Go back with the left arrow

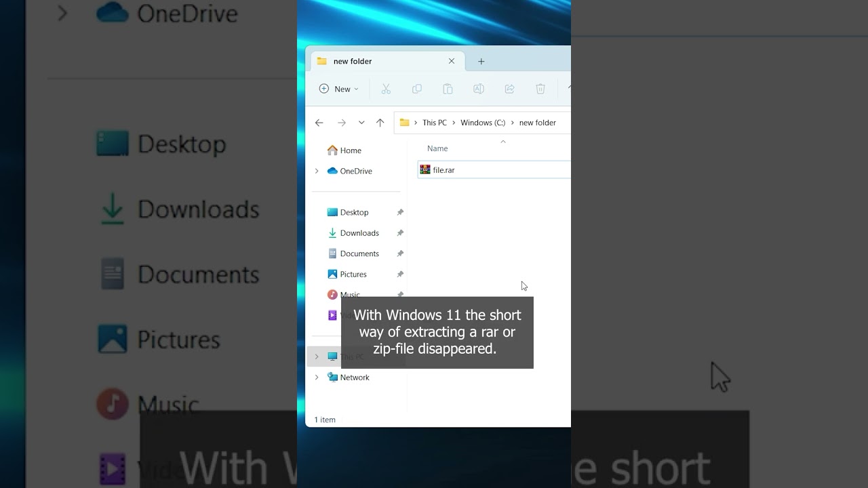[319, 123]
